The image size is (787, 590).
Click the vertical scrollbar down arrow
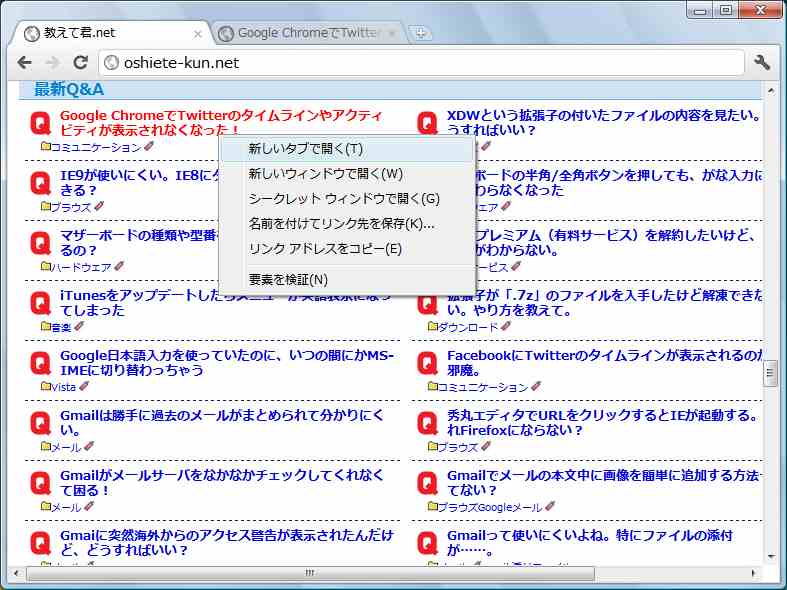pyautogui.click(x=770, y=556)
